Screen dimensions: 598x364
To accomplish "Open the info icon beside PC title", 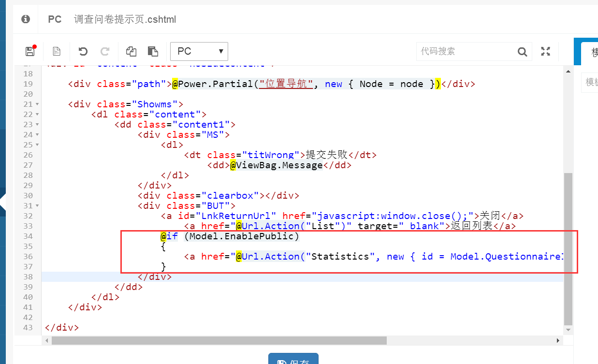I will coord(26,19).
